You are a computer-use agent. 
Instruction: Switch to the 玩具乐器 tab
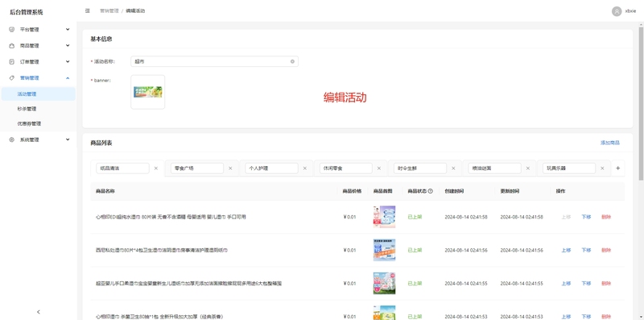(x=569, y=168)
